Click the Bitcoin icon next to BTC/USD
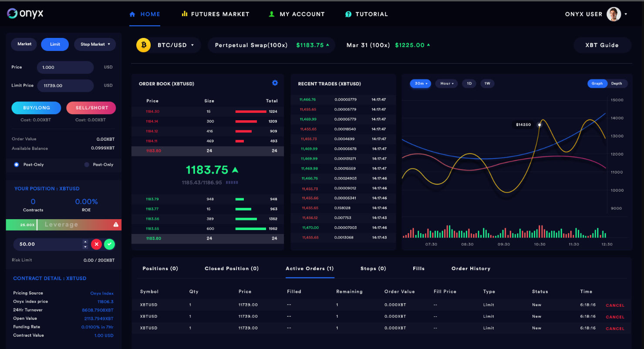644x349 pixels. pyautogui.click(x=143, y=45)
